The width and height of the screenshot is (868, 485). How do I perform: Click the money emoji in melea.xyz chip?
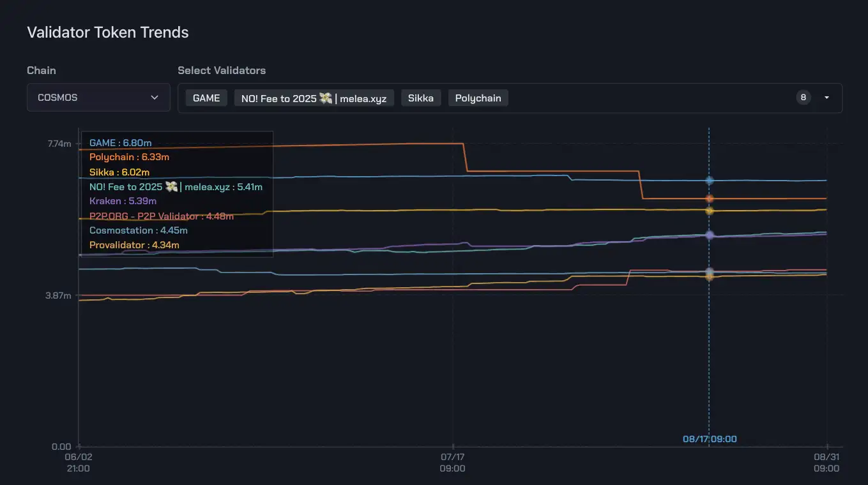coord(326,98)
